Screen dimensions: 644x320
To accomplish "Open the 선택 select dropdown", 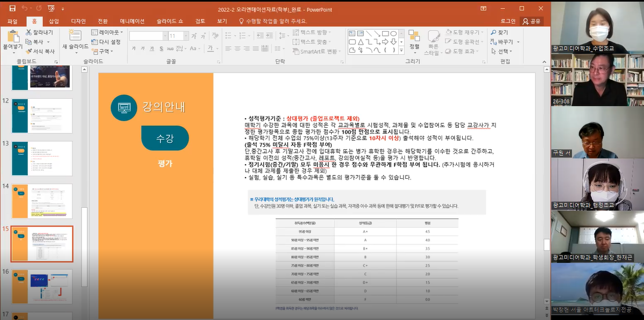I will (x=501, y=51).
